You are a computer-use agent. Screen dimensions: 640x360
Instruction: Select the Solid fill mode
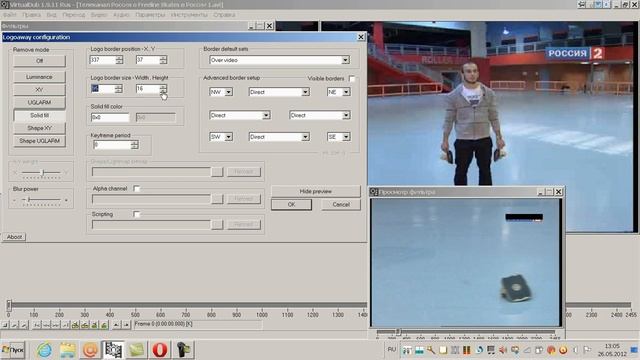coord(39,116)
